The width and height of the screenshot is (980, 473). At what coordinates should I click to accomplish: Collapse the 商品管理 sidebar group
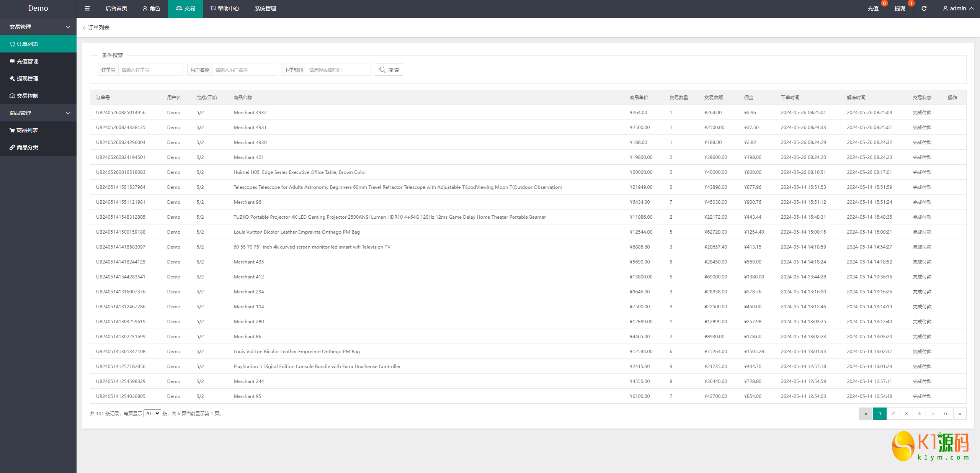(x=38, y=113)
